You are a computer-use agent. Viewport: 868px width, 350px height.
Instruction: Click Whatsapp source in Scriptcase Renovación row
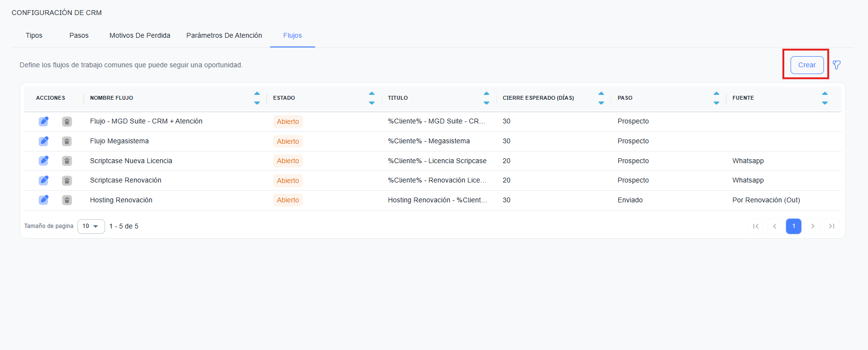point(748,180)
